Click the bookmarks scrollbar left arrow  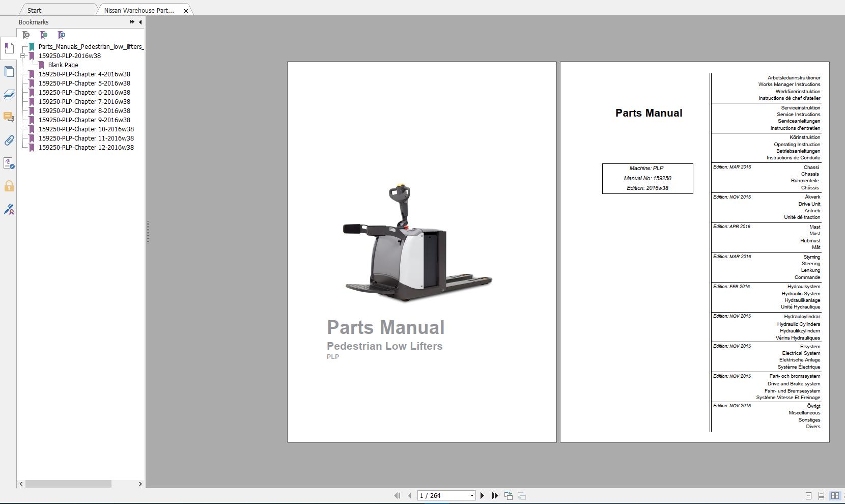coord(21,484)
